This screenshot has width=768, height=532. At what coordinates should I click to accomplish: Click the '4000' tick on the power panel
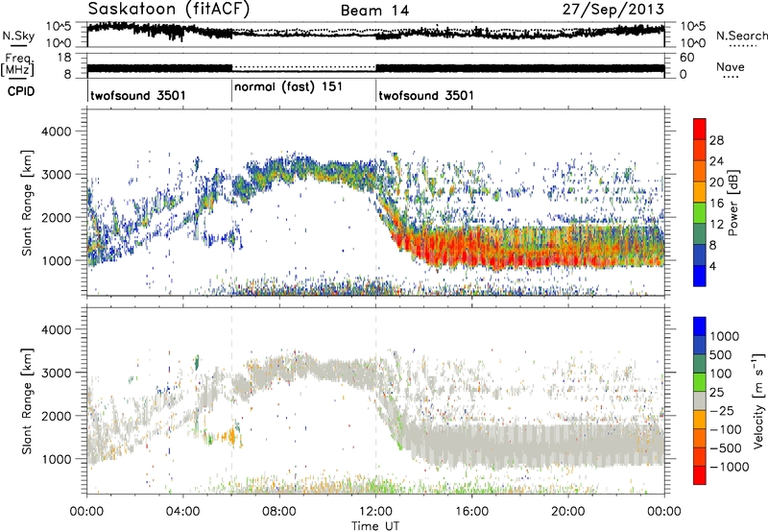pos(57,132)
